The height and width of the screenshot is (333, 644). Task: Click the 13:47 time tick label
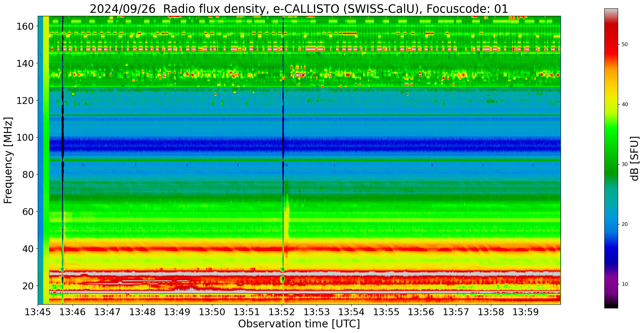108,312
